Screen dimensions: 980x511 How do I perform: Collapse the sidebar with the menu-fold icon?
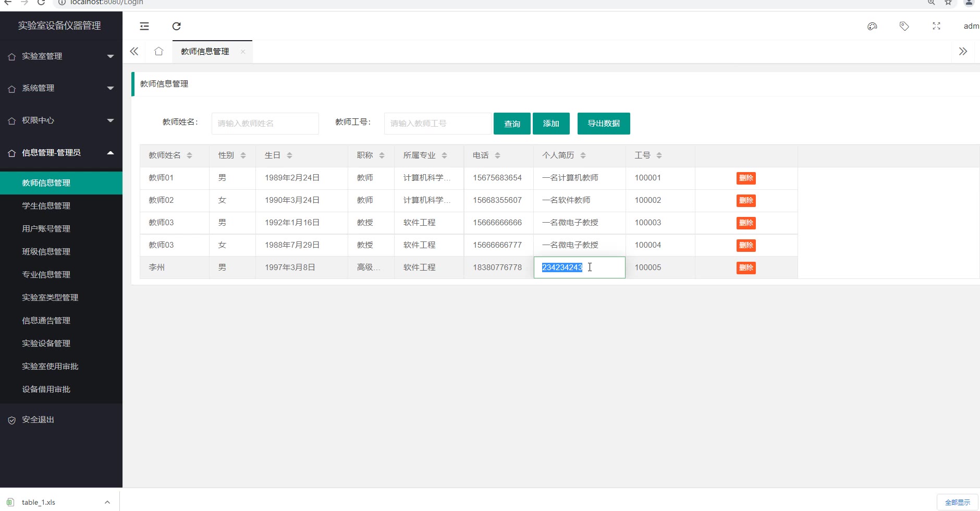(144, 26)
